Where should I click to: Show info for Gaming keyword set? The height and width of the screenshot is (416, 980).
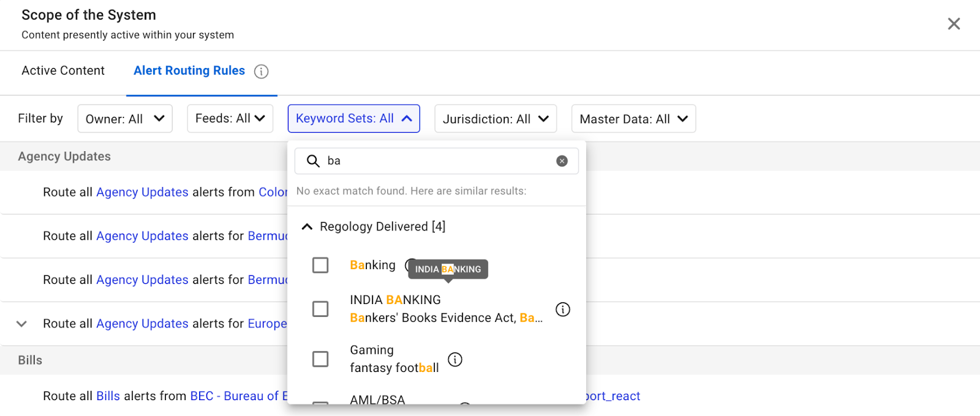455,360
